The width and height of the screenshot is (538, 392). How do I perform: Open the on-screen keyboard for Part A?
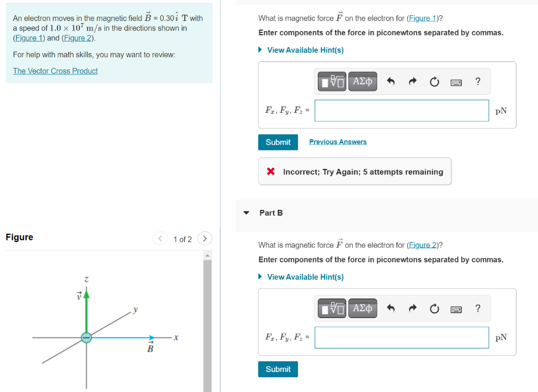tap(456, 82)
